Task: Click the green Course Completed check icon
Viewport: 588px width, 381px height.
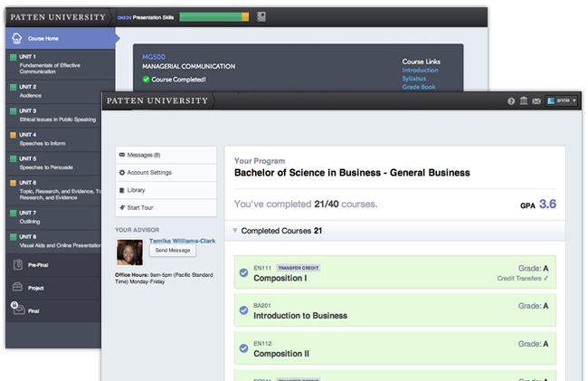Action: [x=146, y=80]
